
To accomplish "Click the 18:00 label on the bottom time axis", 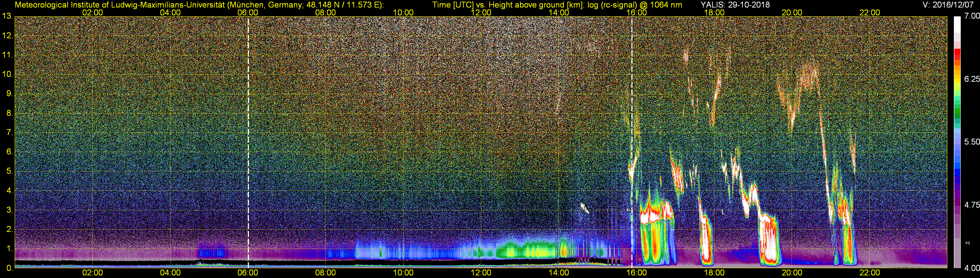I will pyautogui.click(x=714, y=273).
